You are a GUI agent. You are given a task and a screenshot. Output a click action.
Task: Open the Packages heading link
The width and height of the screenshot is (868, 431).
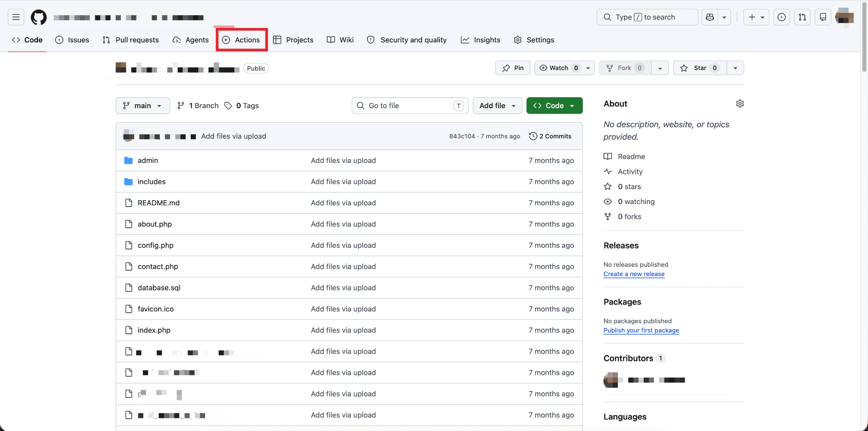[x=622, y=302]
